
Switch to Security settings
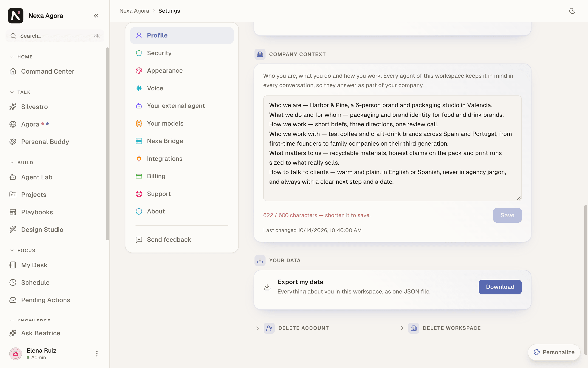[182, 53]
